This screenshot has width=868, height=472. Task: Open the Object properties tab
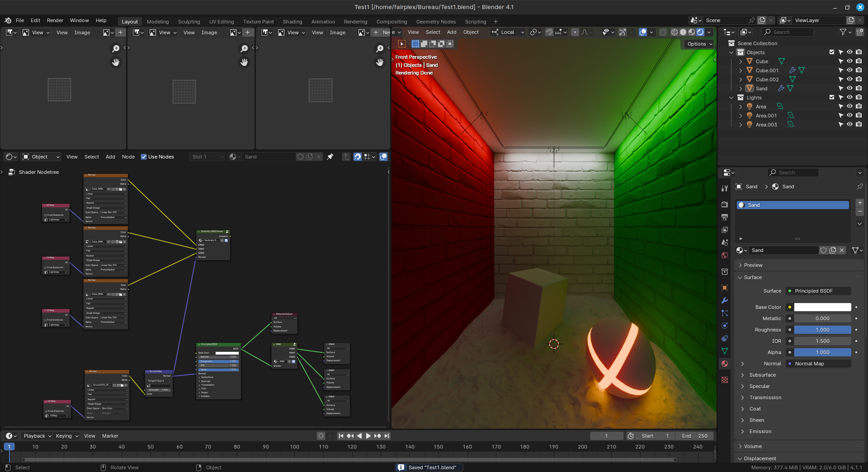[x=725, y=288]
